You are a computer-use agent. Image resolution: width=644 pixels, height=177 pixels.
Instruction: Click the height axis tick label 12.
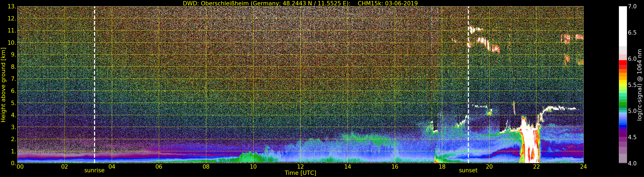pos(12,18)
